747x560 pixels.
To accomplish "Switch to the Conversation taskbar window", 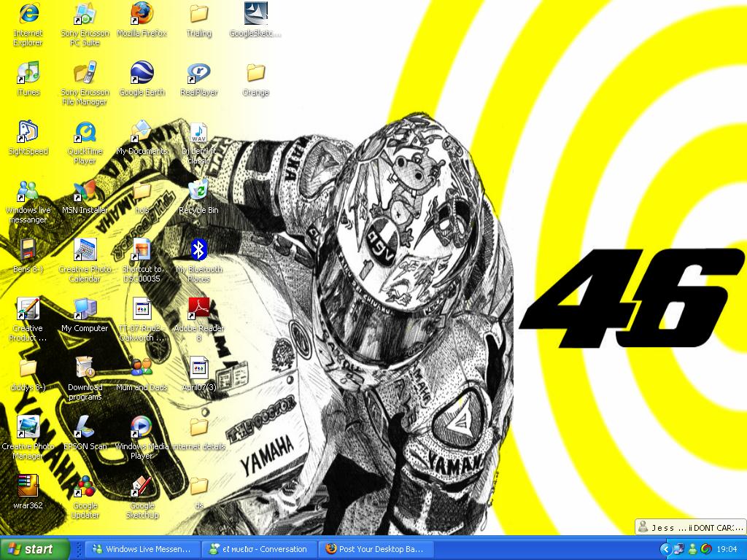I will pyautogui.click(x=260, y=549).
